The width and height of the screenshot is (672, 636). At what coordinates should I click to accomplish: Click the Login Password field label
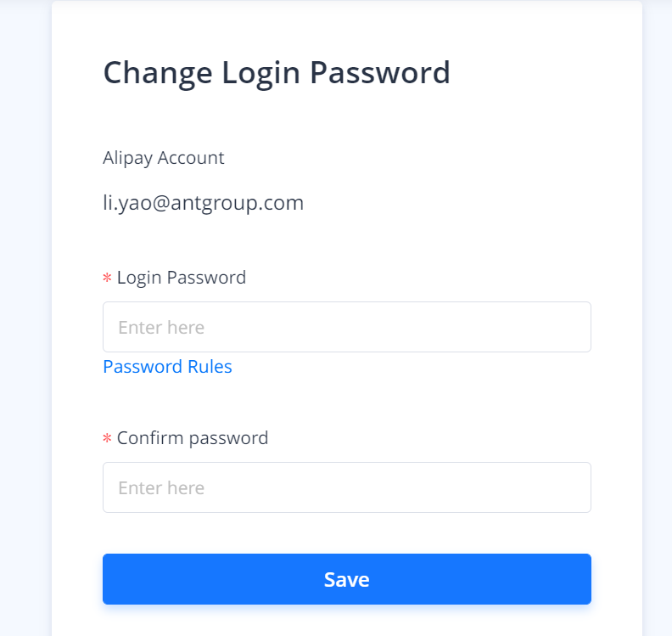[x=182, y=278]
